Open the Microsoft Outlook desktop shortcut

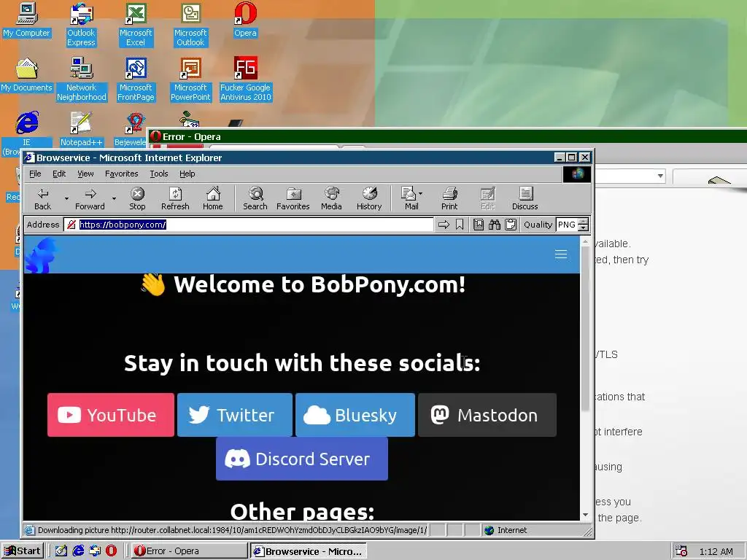point(190,25)
